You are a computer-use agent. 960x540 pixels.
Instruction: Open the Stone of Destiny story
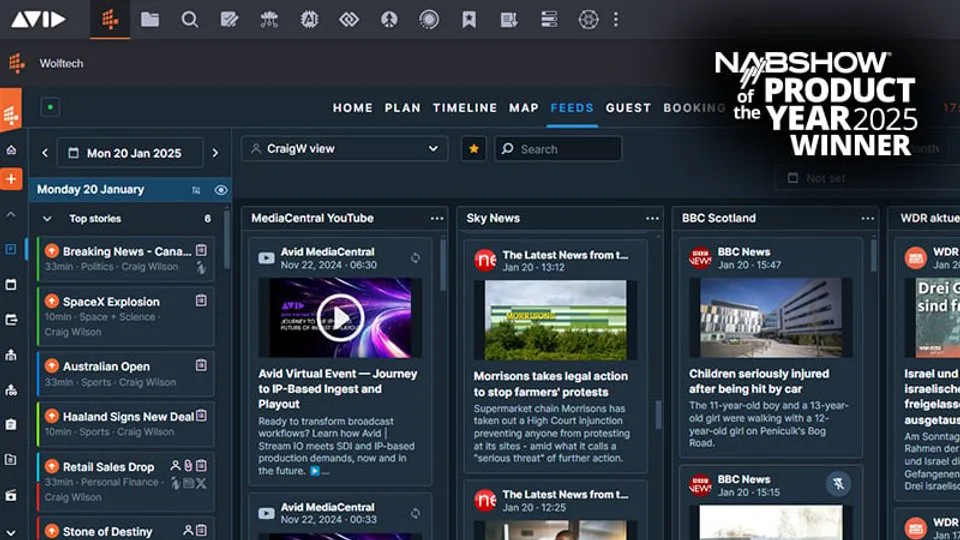[126, 530]
